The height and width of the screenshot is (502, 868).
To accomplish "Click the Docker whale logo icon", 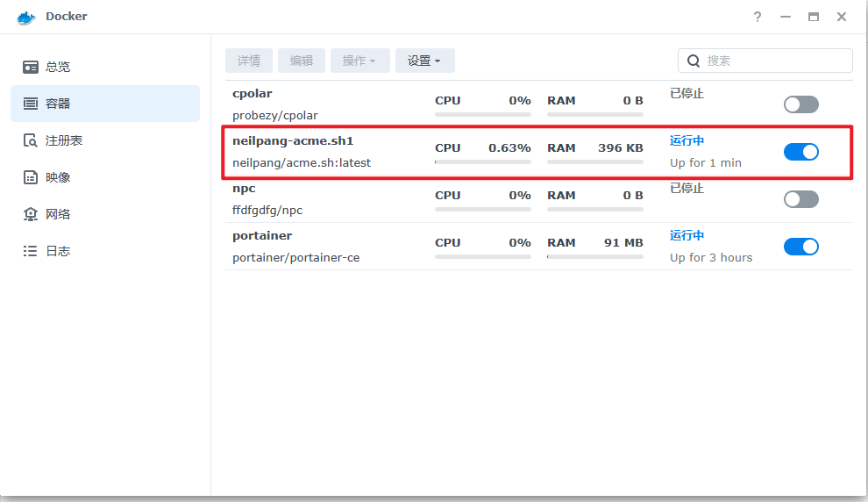I will (25, 18).
